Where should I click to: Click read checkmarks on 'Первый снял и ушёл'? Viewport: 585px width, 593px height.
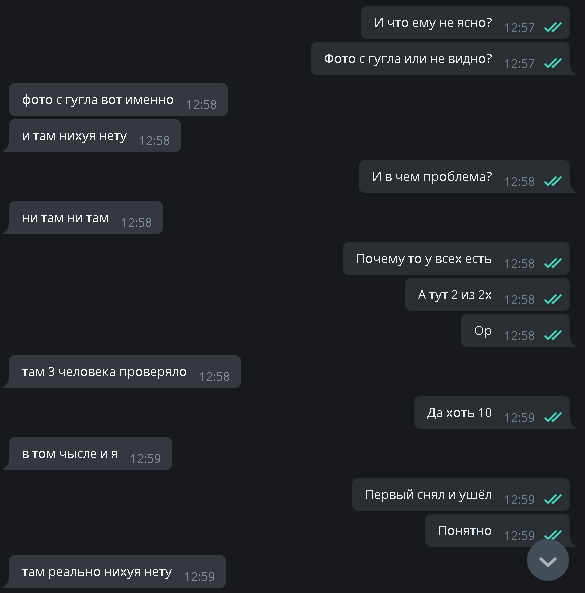[x=553, y=499]
